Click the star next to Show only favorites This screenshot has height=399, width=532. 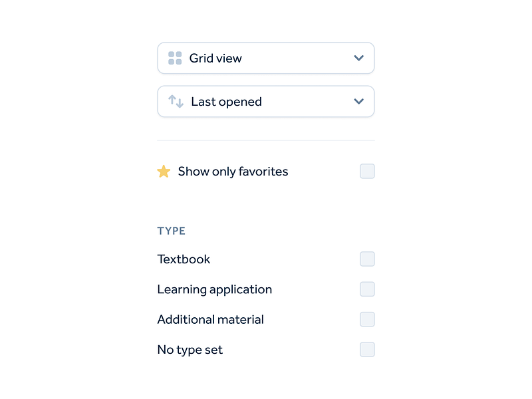(x=164, y=171)
